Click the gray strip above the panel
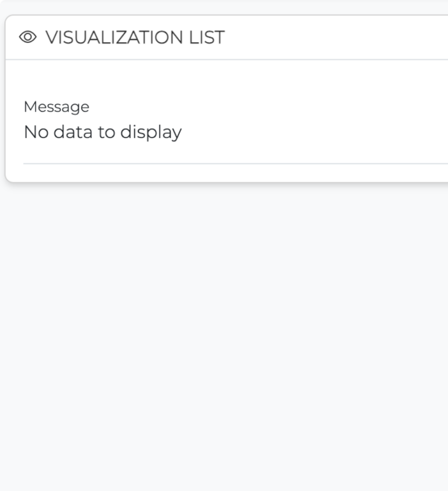Screen dimensions: 448x491 tap(225, 7)
